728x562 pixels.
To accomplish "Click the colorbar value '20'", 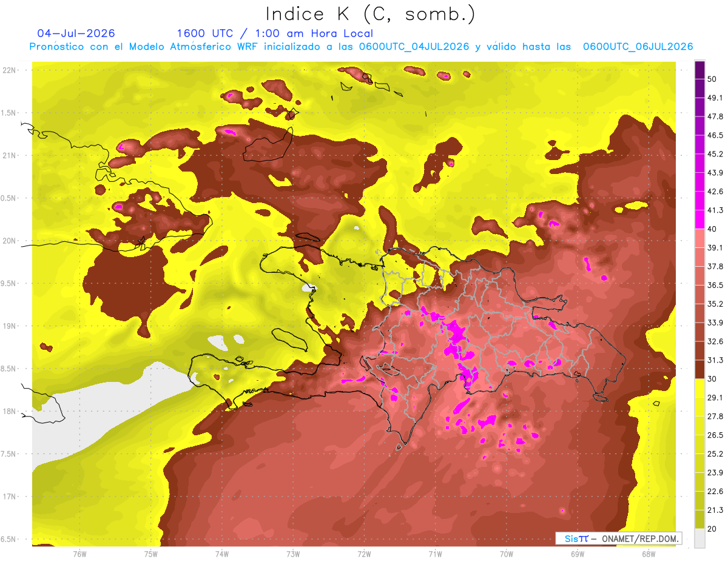I will [713, 529].
